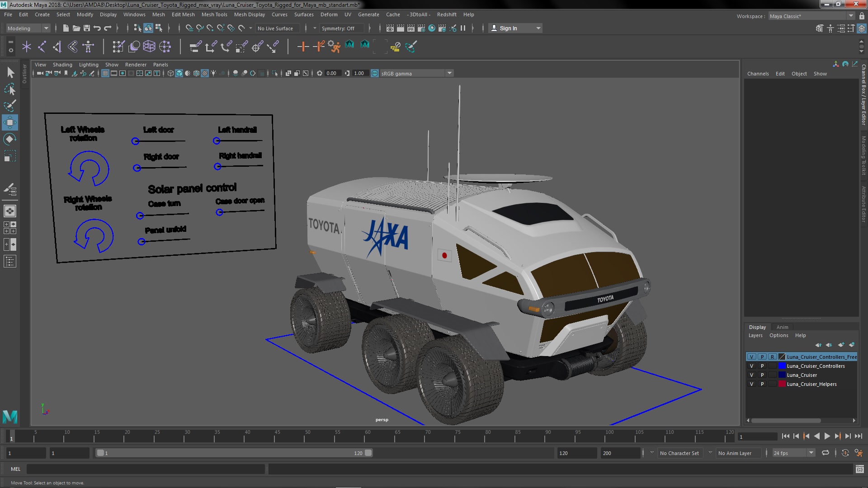The image size is (868, 488).
Task: Open the No Character Set dropdown
Action: (680, 453)
